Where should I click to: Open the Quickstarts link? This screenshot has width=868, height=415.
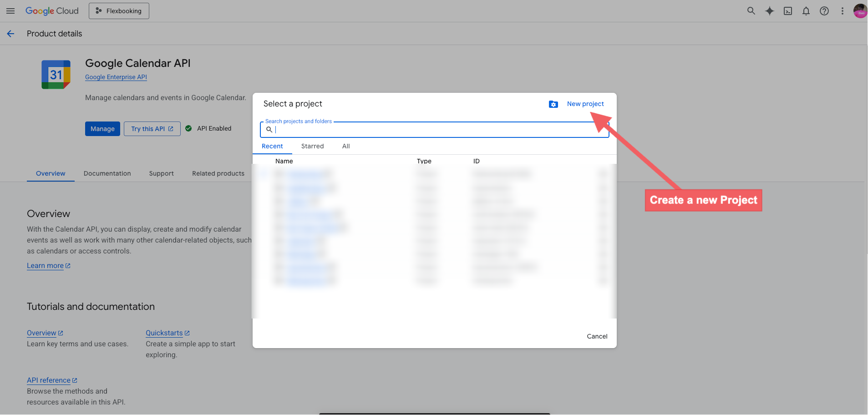click(x=168, y=333)
